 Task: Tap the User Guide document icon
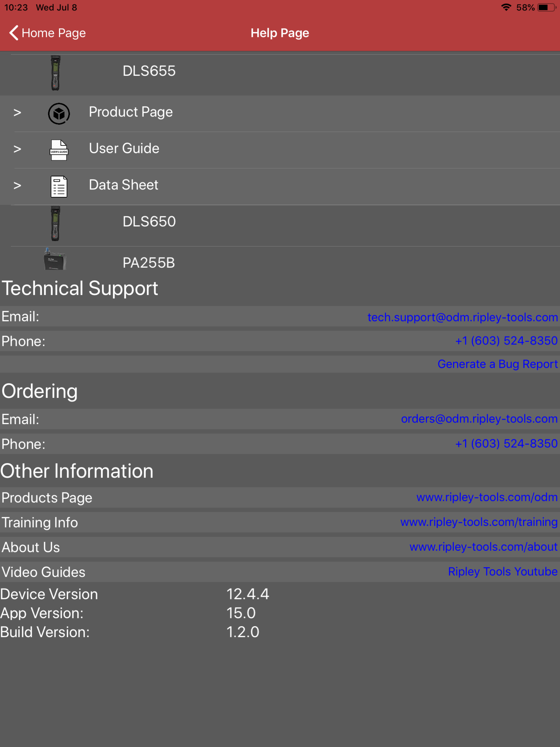pos(59,150)
